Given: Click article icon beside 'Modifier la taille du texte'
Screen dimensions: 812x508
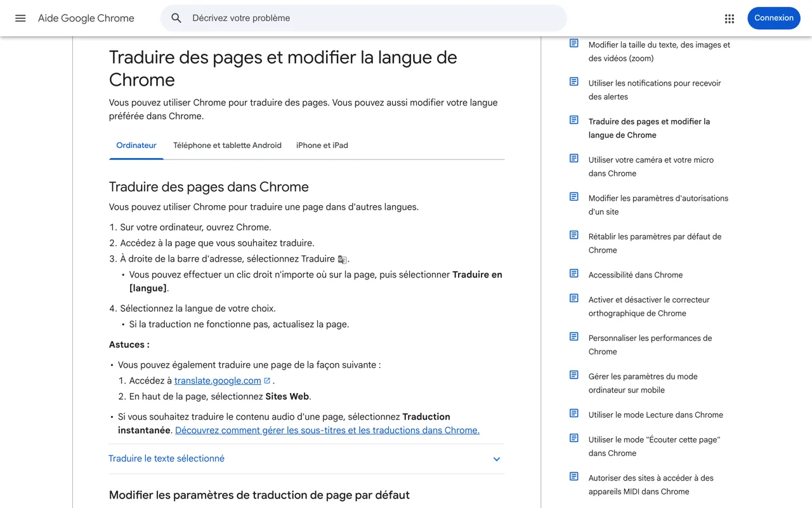Looking at the screenshot, I should point(574,43).
